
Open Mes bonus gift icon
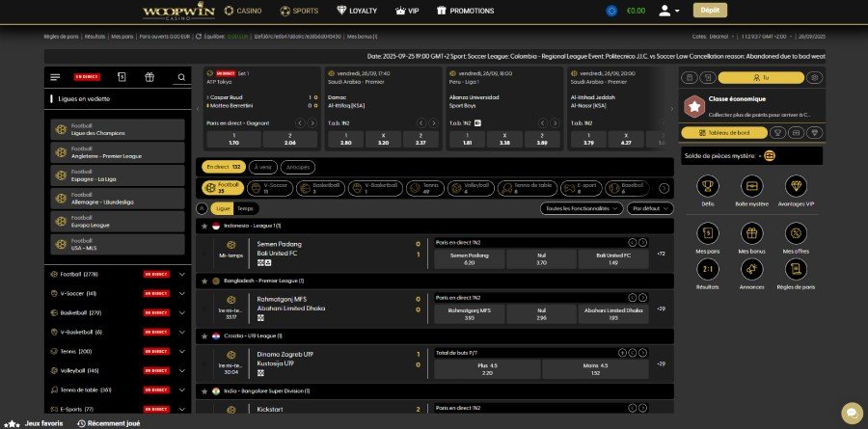751,233
